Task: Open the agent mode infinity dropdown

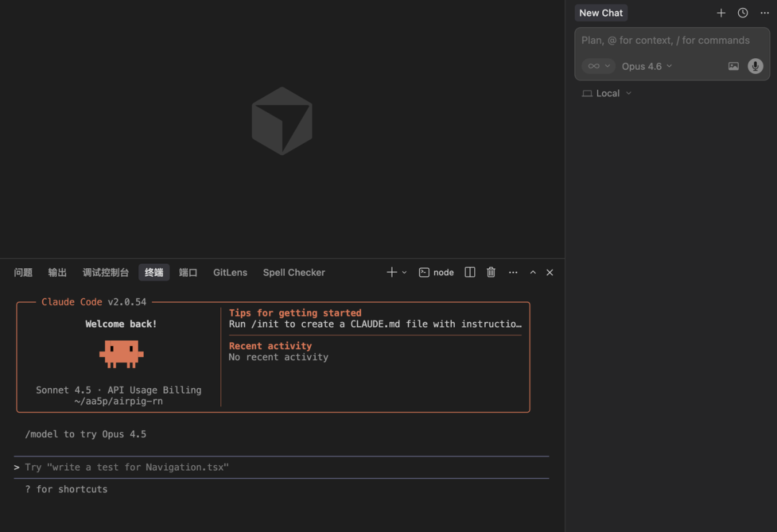Action: (x=598, y=66)
